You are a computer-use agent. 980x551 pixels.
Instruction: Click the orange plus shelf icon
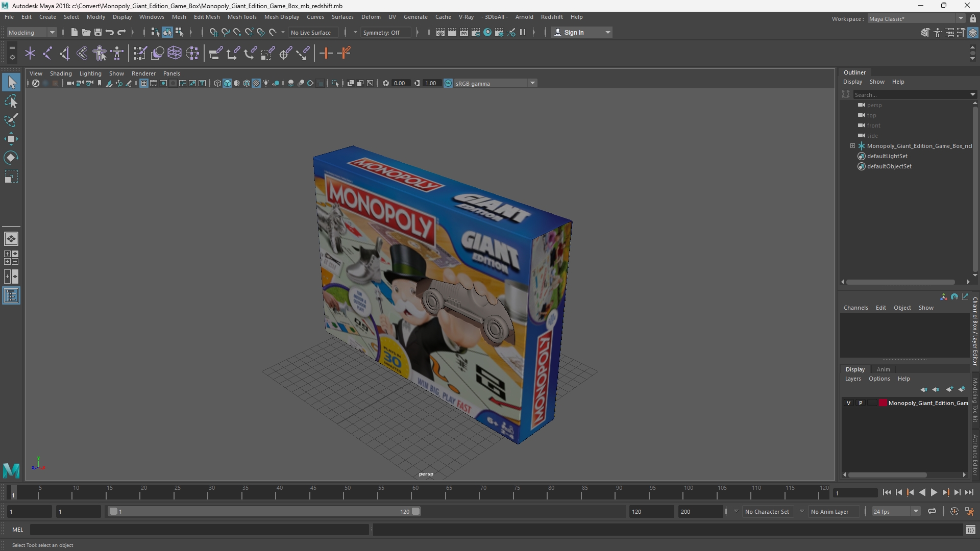(x=326, y=53)
